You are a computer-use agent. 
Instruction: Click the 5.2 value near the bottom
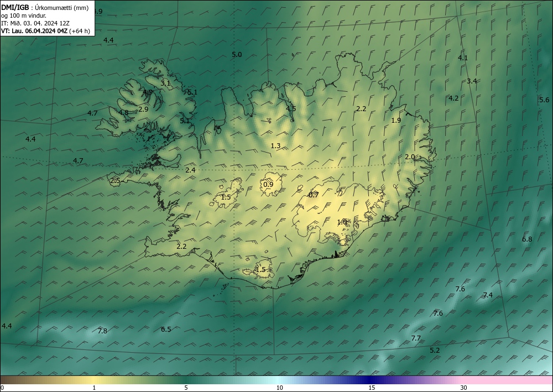tap(435, 350)
